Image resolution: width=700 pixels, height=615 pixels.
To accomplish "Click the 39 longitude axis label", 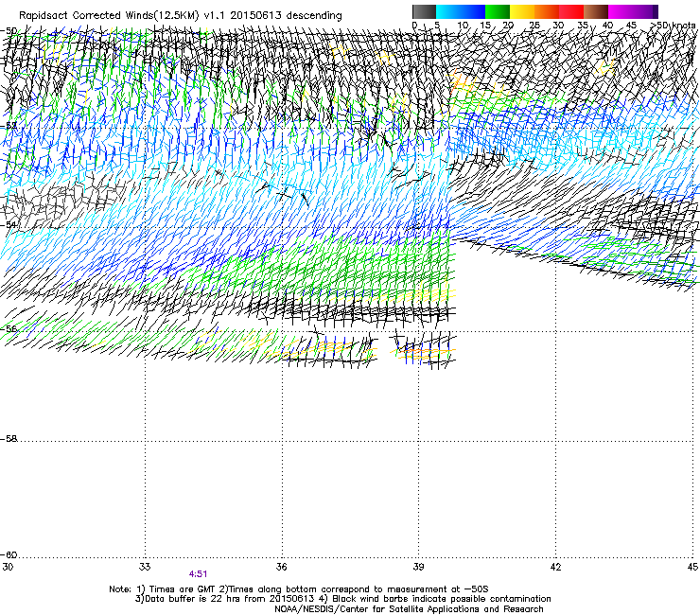I will (418, 567).
